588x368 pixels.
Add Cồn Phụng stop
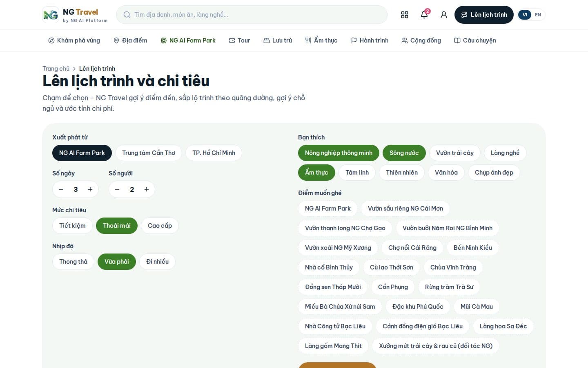(393, 287)
